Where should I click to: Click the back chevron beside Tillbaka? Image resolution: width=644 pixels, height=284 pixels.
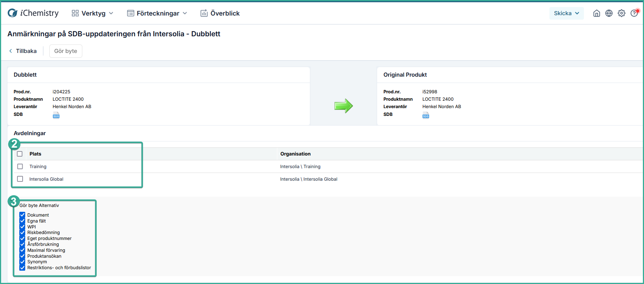point(11,51)
